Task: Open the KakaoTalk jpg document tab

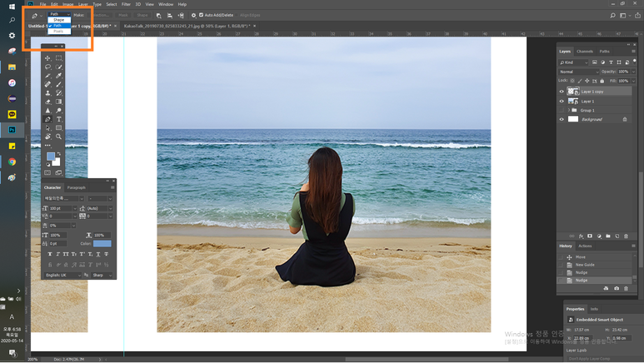Action: 187,26
